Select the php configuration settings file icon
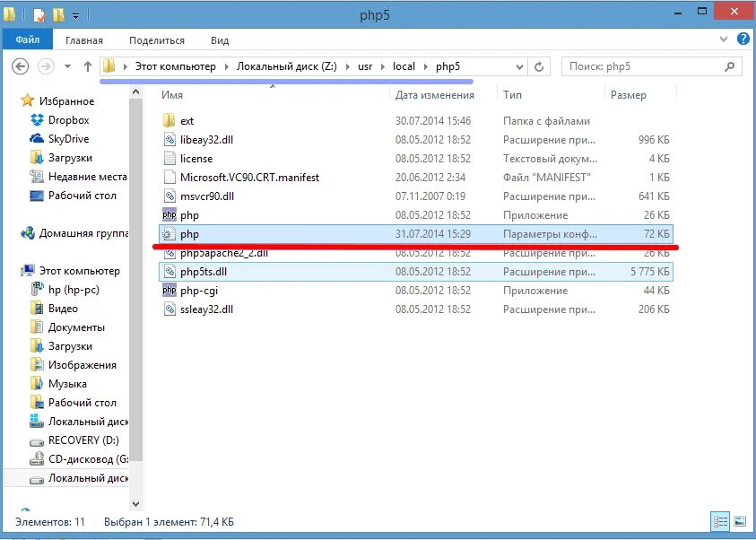The width and height of the screenshot is (756, 540). 169,234
